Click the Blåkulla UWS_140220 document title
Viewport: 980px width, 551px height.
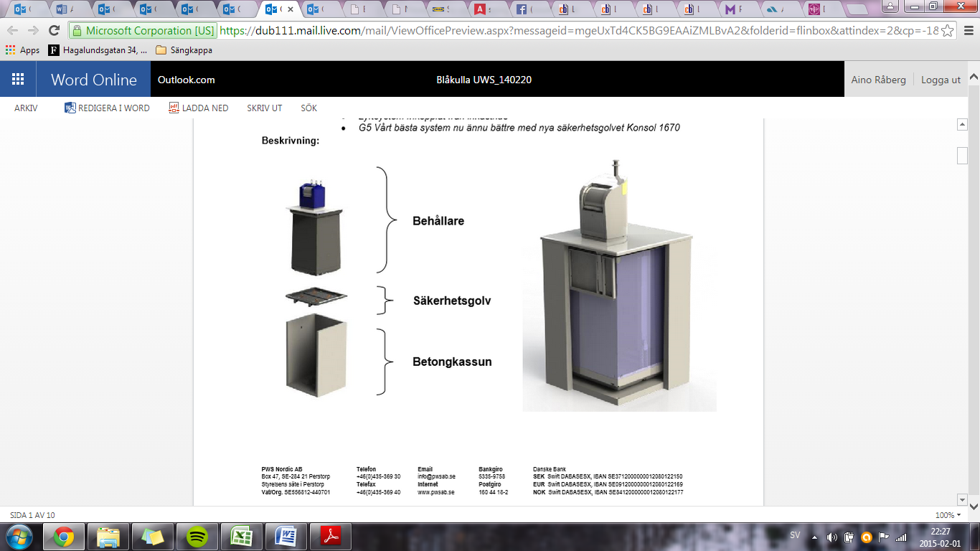(484, 80)
